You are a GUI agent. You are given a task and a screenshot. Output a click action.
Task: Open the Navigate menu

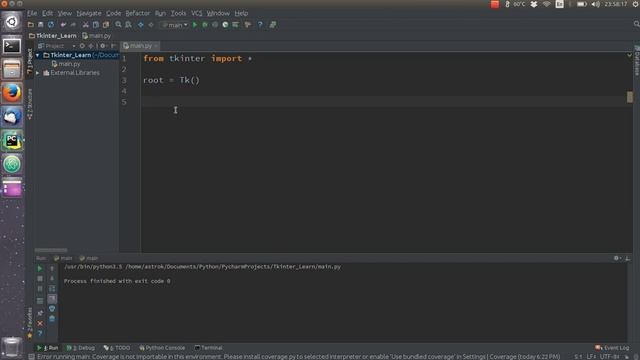[89, 13]
